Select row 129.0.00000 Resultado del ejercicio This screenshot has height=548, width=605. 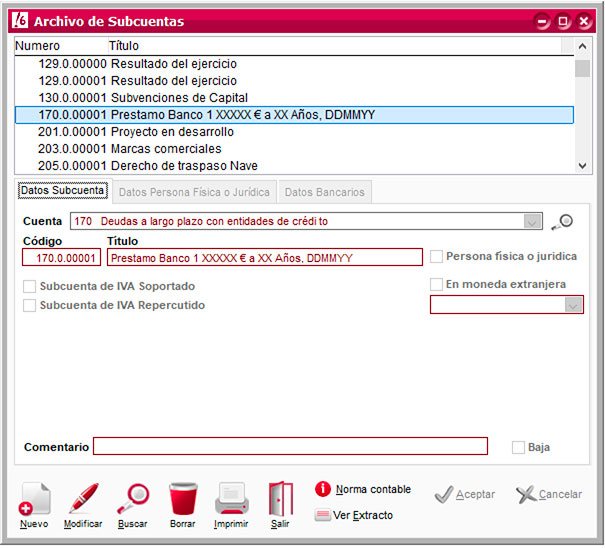pos(294,64)
